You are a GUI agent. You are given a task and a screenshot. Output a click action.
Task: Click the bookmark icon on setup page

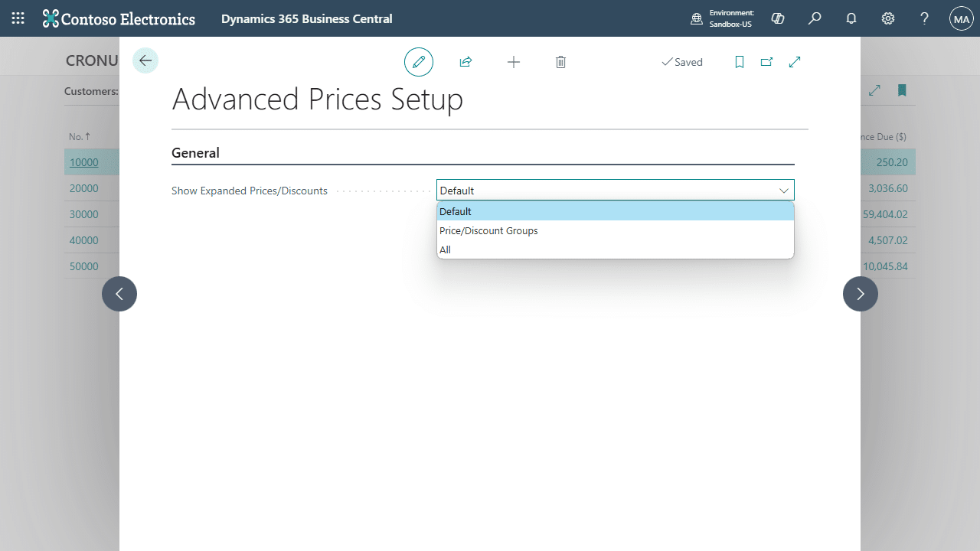(x=740, y=62)
